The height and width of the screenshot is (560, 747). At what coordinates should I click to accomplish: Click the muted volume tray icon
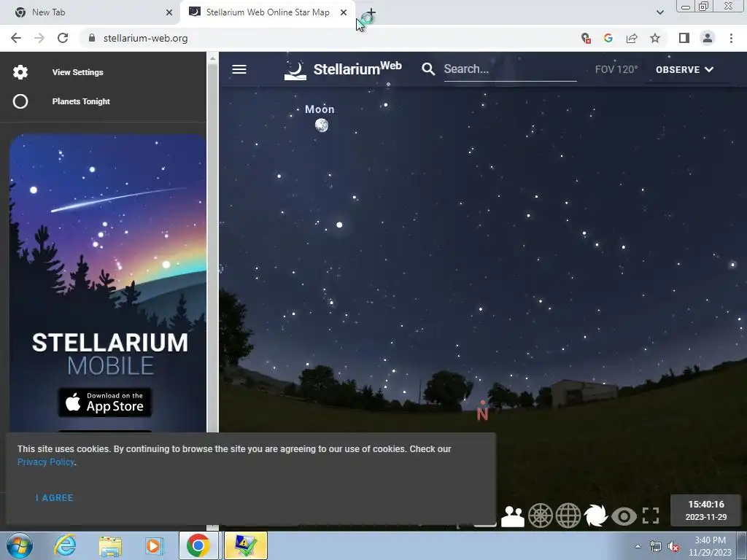pos(673,547)
